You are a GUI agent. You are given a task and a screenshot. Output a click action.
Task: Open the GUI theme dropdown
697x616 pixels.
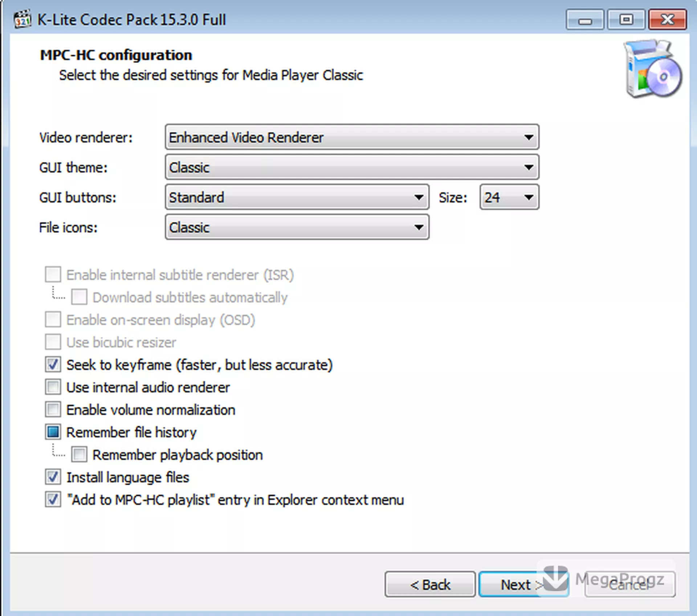(352, 167)
